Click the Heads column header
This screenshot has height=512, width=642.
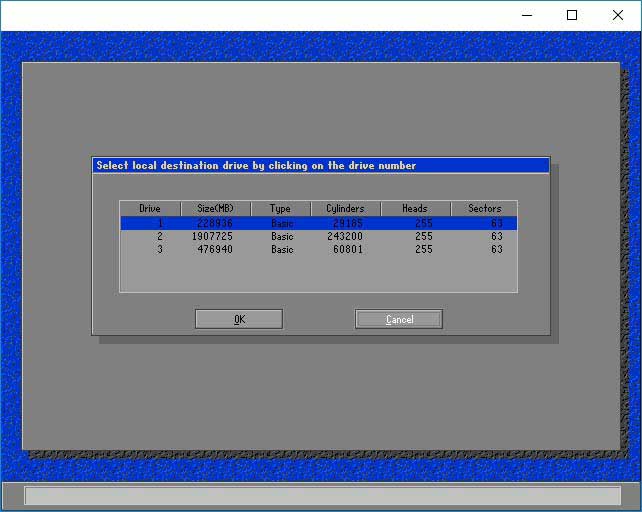pos(415,208)
